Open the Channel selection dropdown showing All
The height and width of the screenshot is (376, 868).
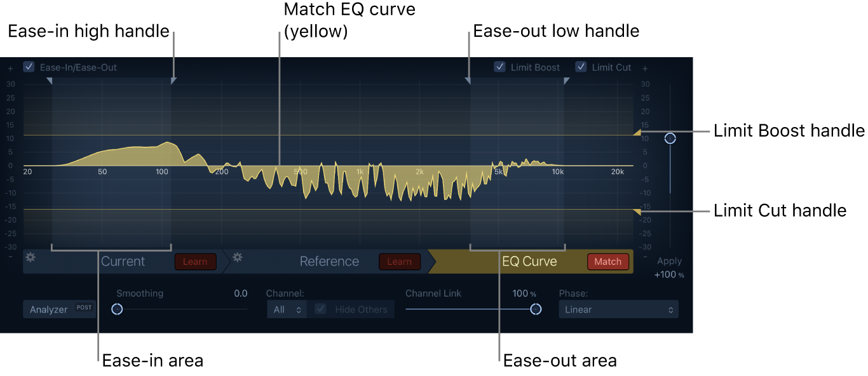[x=286, y=309]
